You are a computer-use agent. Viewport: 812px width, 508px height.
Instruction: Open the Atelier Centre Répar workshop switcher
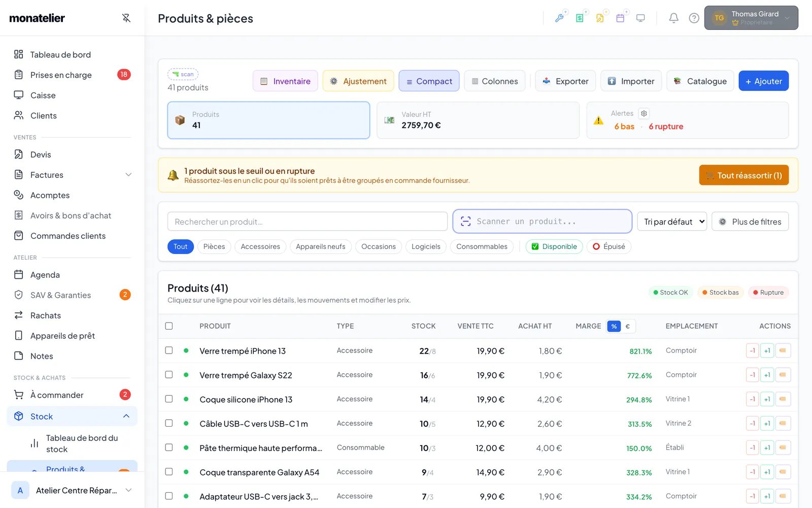pos(72,490)
